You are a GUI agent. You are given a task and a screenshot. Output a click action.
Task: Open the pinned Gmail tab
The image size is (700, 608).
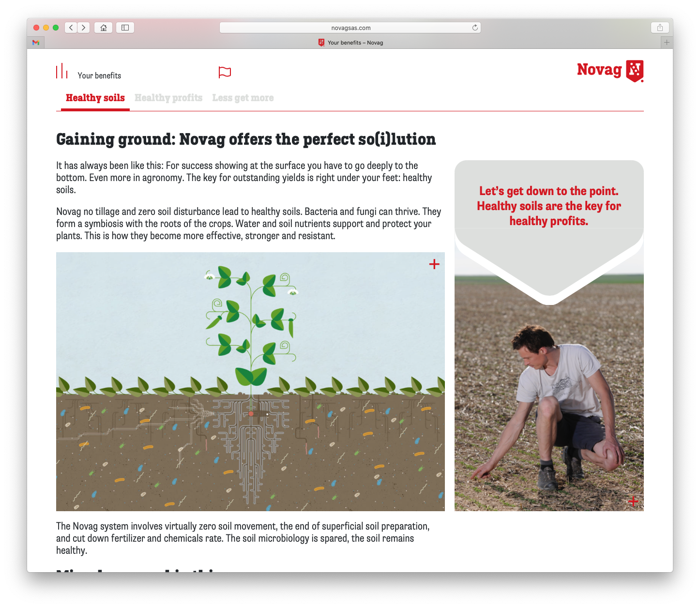36,43
